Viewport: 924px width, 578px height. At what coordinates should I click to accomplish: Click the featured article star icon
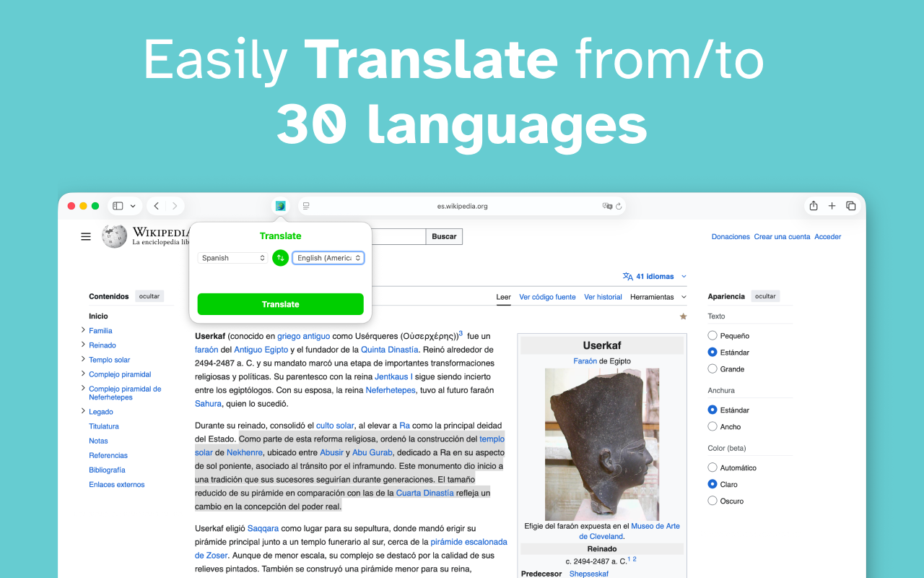tap(683, 316)
